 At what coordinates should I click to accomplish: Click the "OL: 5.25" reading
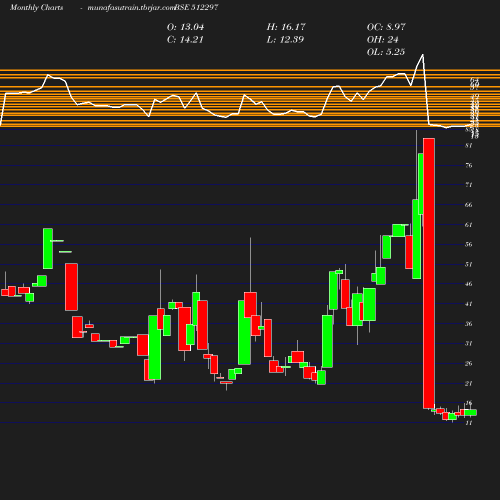click(386, 52)
